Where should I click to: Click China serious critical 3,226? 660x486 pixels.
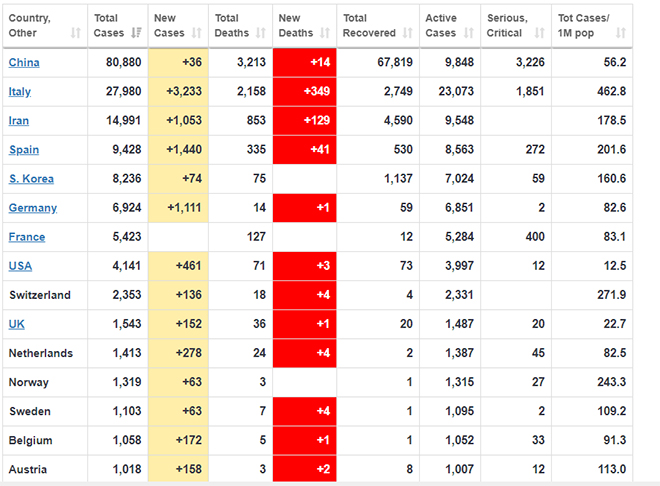coord(530,62)
